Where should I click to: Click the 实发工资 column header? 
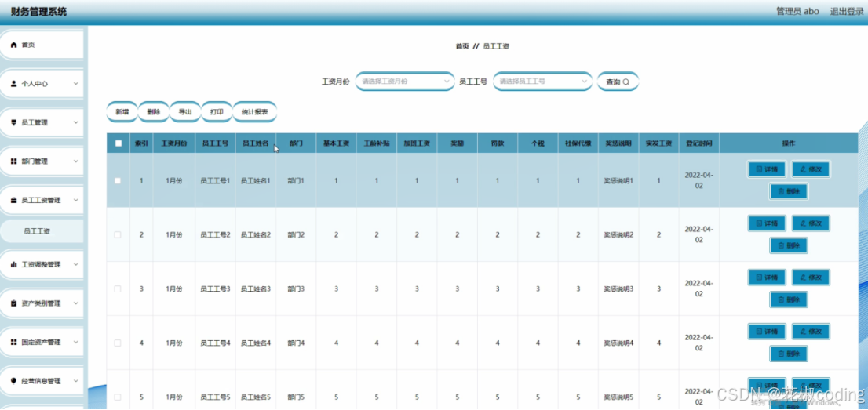[658, 143]
